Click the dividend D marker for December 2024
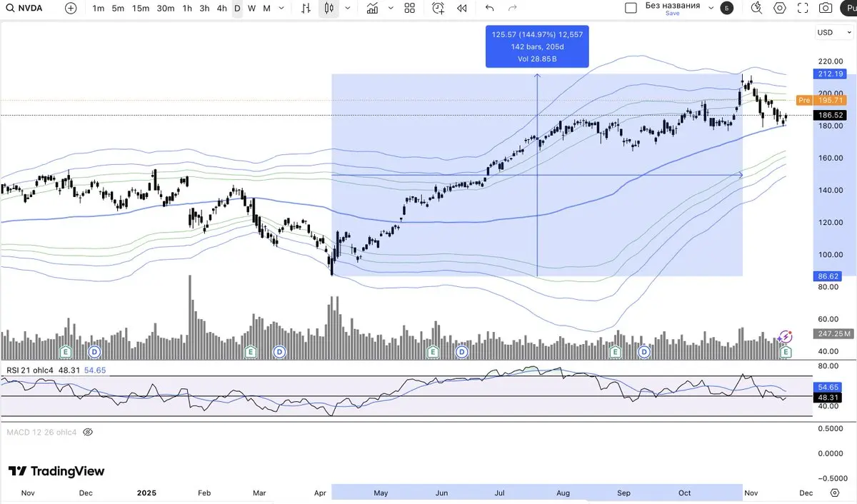857x504 pixels. pyautogui.click(x=95, y=352)
